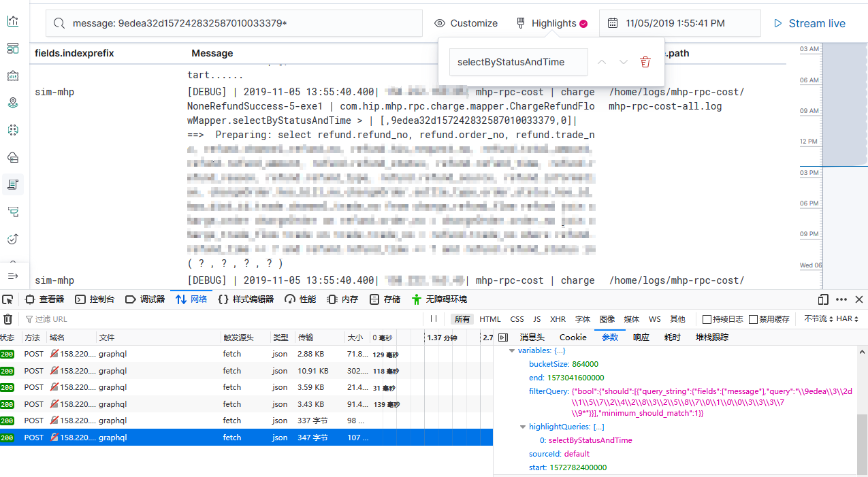This screenshot has width=868, height=477.
Task: Pause network recording with pause icon
Action: pyautogui.click(x=434, y=319)
